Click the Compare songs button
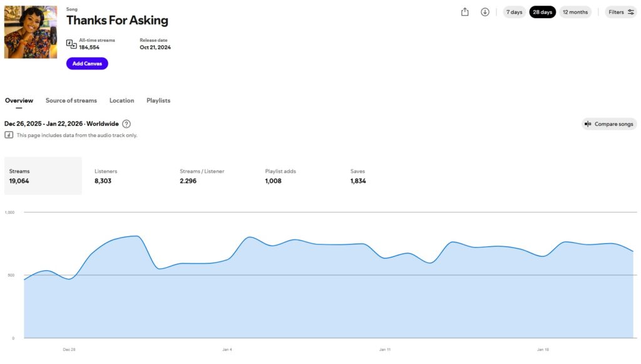Image resolution: width=641 pixels, height=364 pixels. 609,124
